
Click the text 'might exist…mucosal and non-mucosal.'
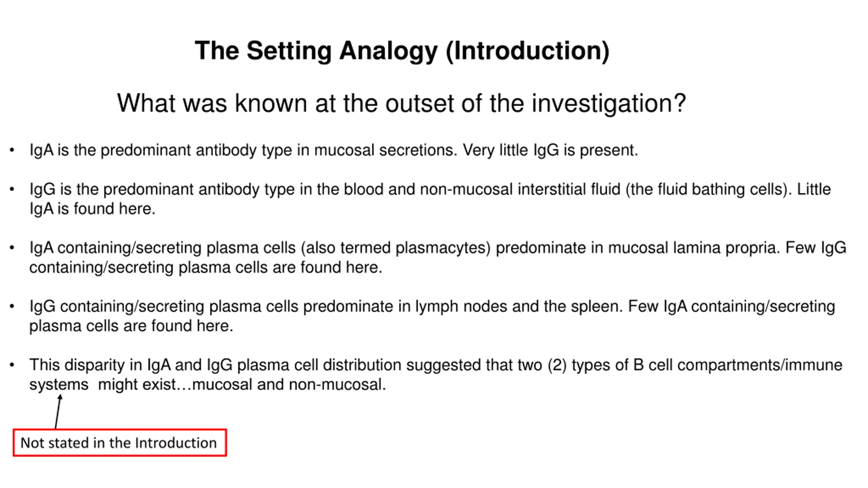242,385
